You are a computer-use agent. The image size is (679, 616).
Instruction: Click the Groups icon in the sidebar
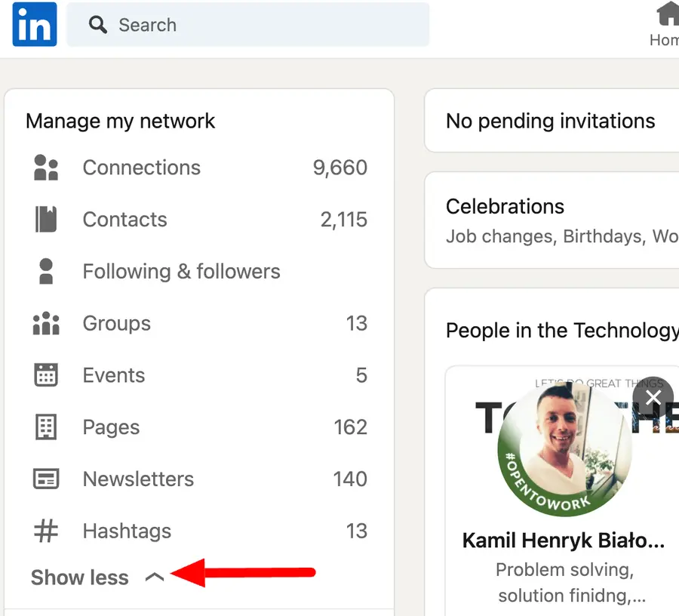coord(45,323)
